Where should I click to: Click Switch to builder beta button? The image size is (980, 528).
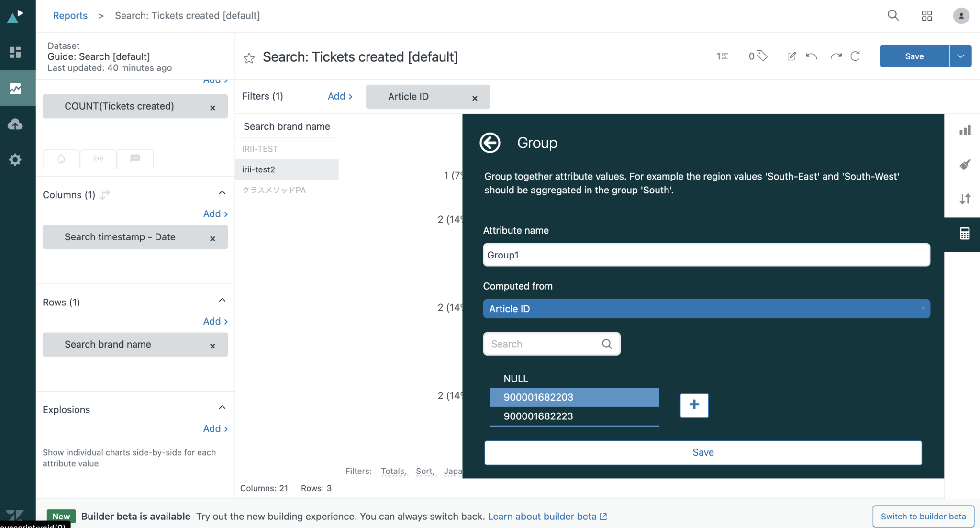tap(923, 516)
